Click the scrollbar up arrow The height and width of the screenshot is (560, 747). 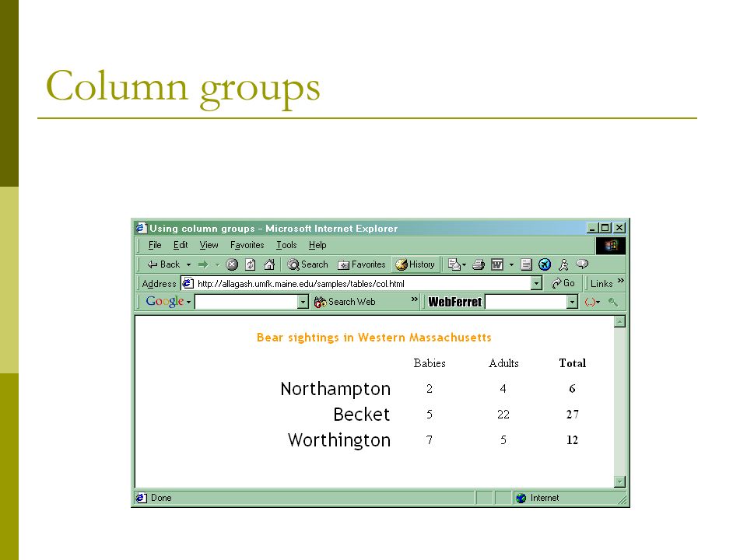tap(619, 322)
